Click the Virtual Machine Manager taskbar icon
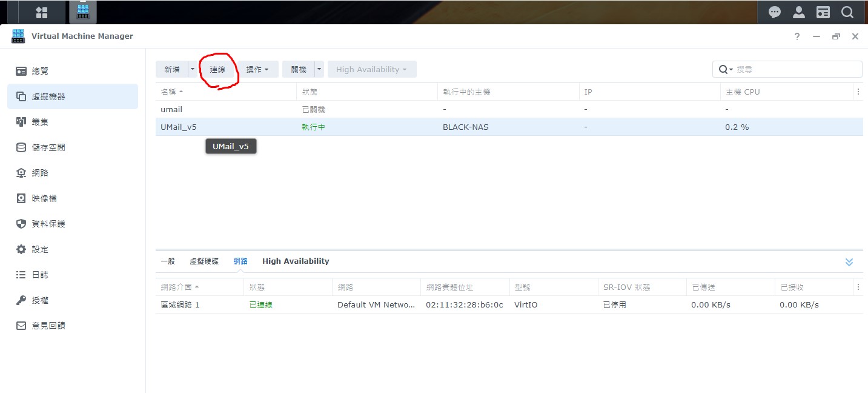This screenshot has width=868, height=393. 83,12
